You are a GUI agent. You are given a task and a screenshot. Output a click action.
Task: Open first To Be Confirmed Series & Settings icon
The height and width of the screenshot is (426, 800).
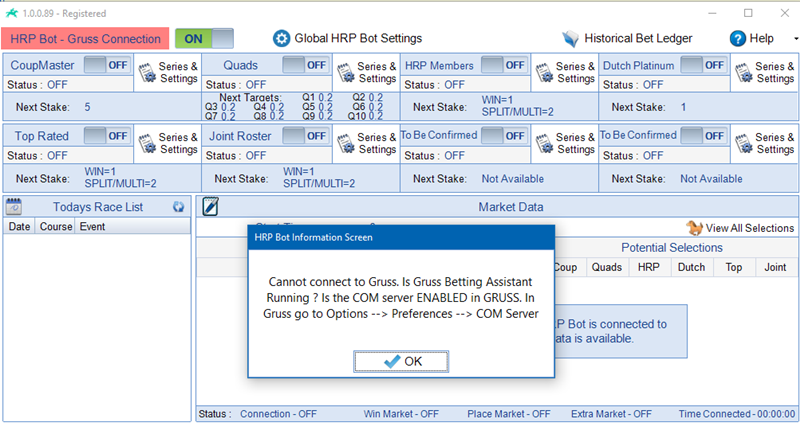(544, 143)
